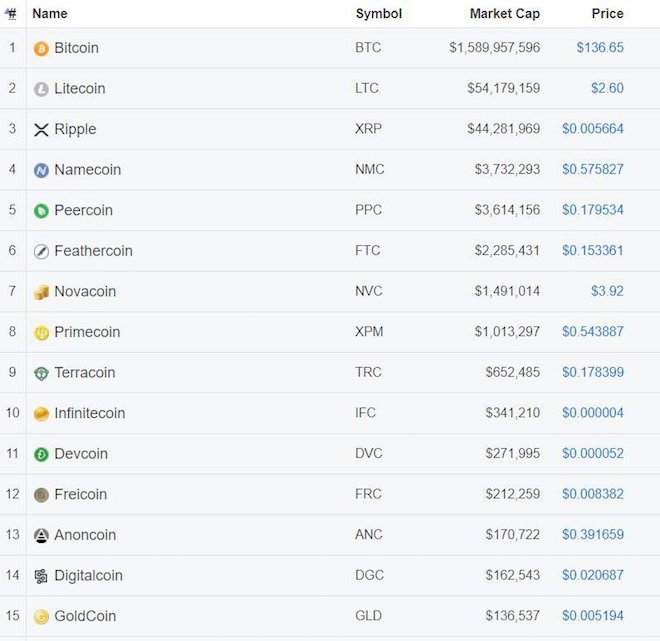Sort by rank number column header

(12, 14)
